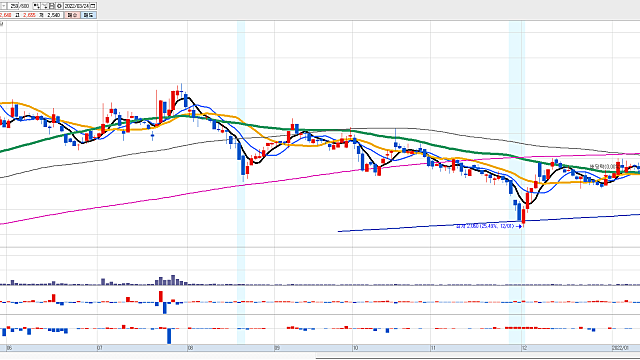Open the calendar picker beside the date field

[x=93, y=6]
